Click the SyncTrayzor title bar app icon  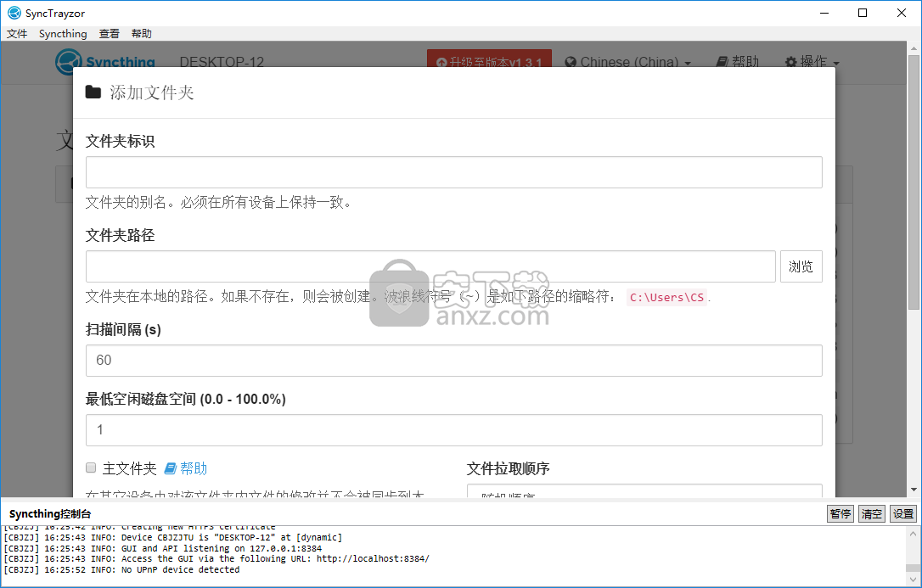pyautogui.click(x=14, y=13)
